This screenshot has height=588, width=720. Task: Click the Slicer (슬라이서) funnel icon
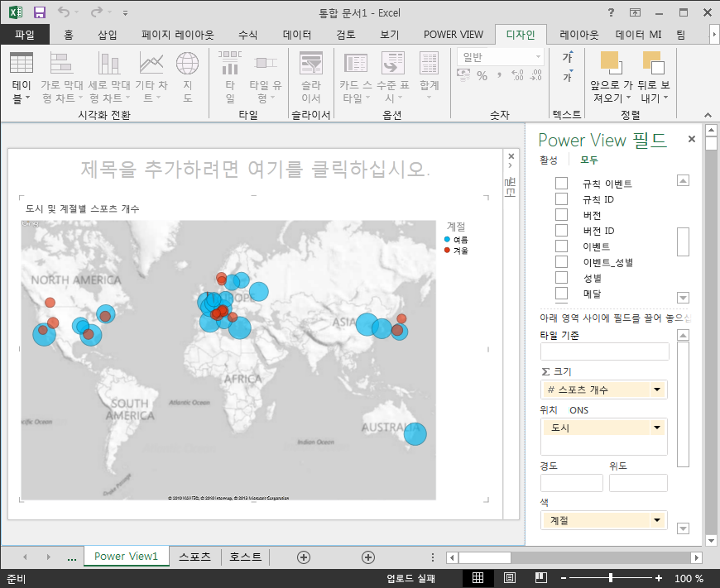click(x=311, y=64)
